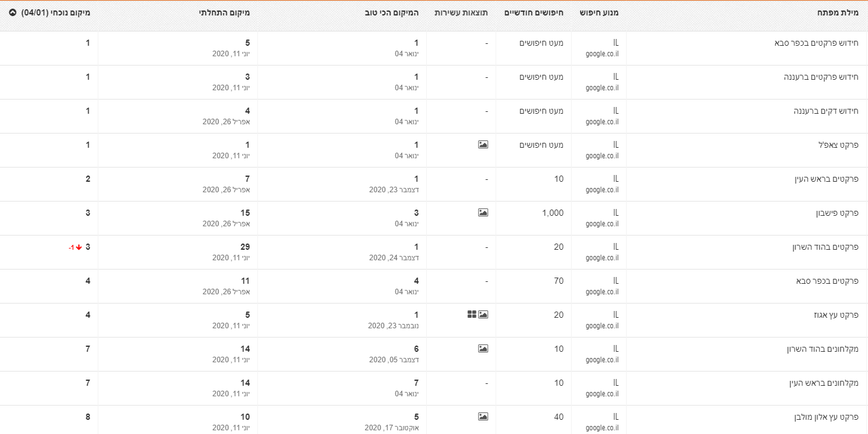Select keyword פרקט צאפ'ל
The height and width of the screenshot is (434, 868).
(x=838, y=145)
